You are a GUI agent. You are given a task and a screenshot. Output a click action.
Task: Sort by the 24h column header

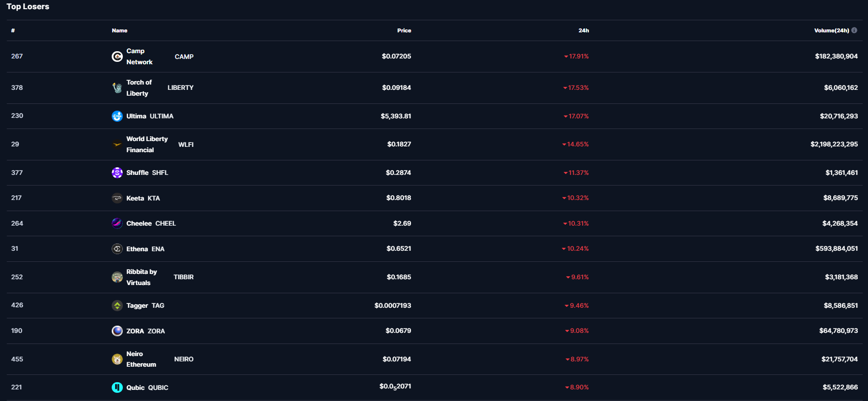tap(583, 30)
